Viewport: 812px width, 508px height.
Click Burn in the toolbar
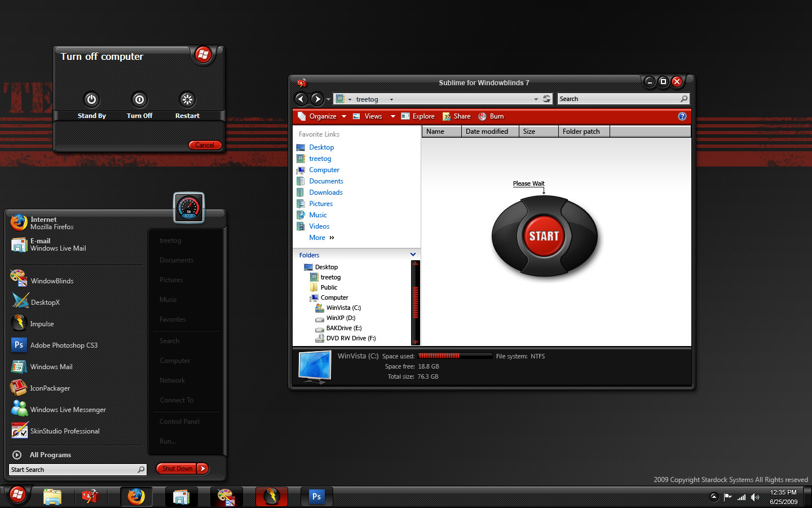[491, 116]
